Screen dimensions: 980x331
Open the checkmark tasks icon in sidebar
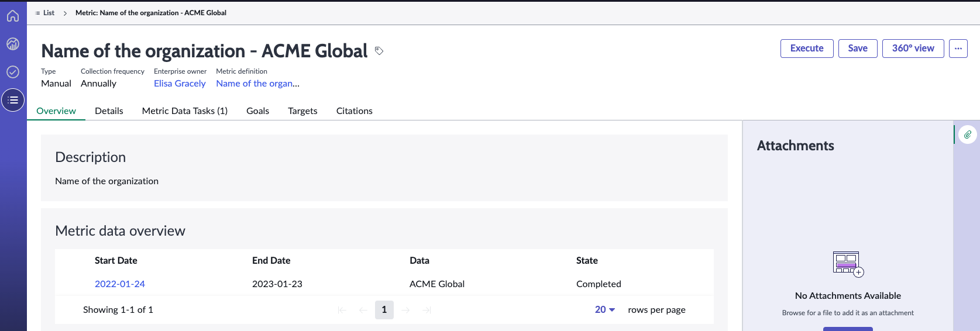[x=13, y=72]
